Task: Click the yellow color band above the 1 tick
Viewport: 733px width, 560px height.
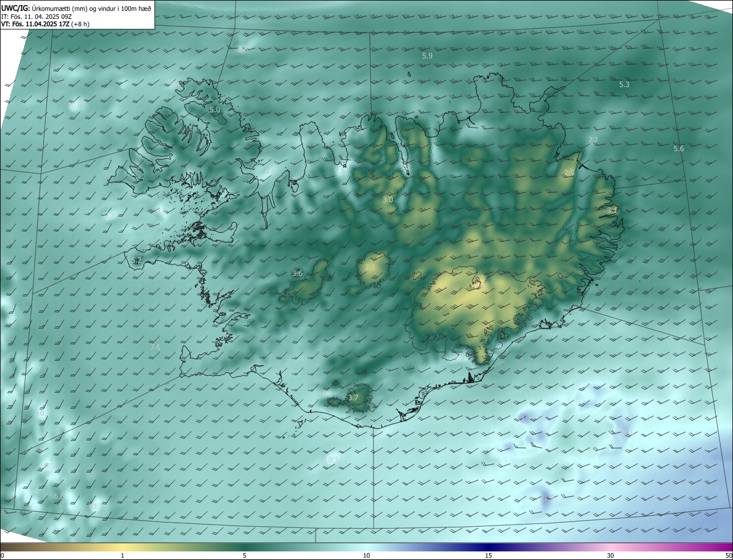Action: (x=123, y=547)
